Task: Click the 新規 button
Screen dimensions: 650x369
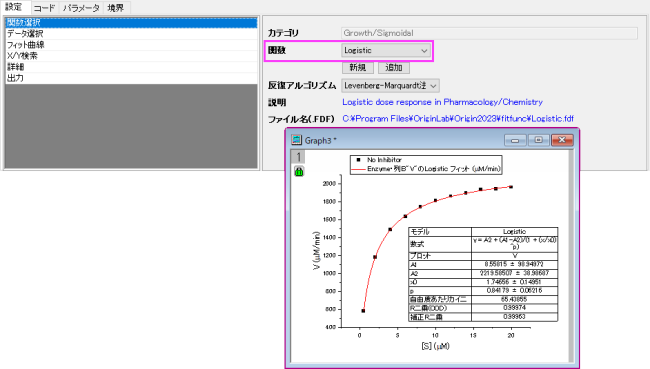Action: 358,67
